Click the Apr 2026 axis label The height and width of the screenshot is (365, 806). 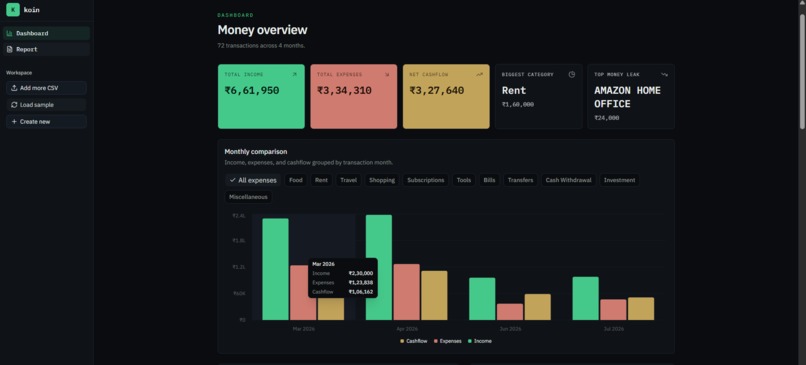(x=407, y=328)
